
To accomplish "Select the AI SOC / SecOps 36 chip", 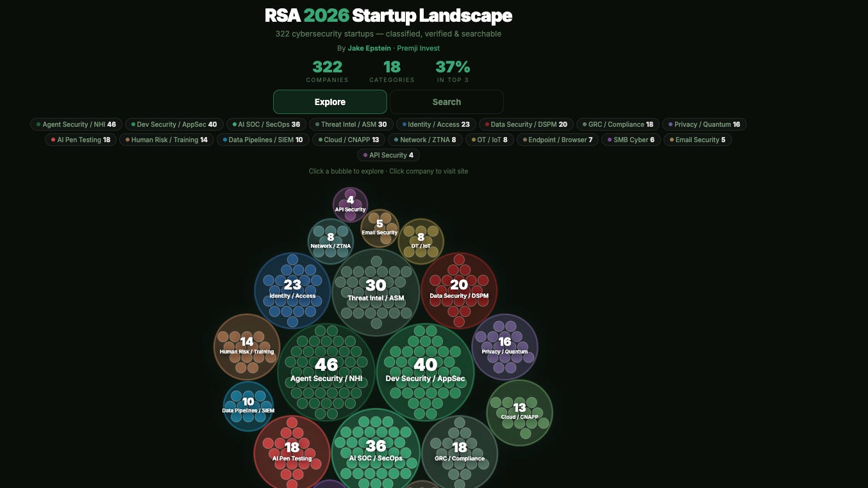I will coord(266,124).
